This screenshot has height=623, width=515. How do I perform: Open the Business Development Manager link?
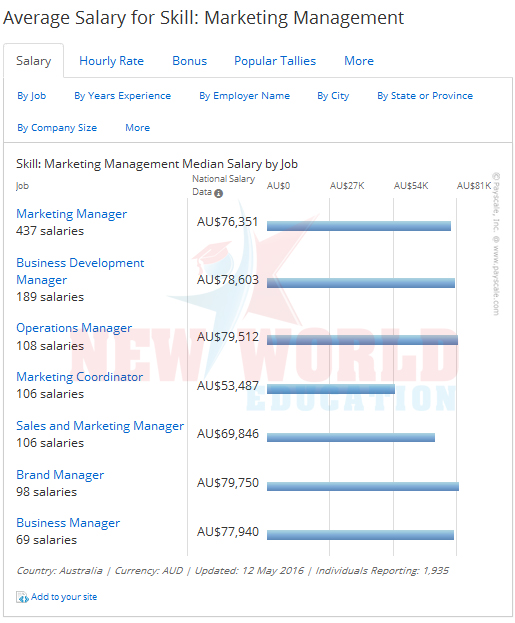tap(80, 271)
